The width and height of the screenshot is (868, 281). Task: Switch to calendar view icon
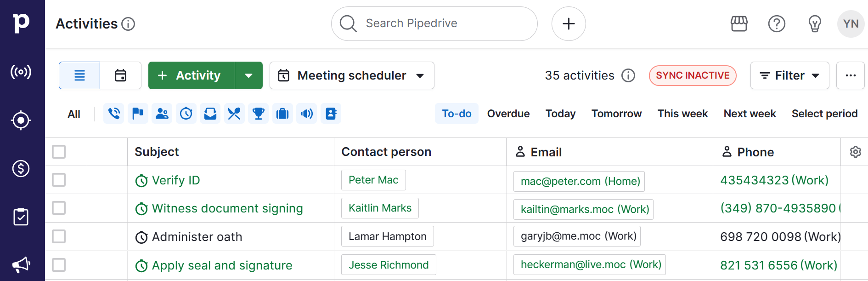pos(121,75)
